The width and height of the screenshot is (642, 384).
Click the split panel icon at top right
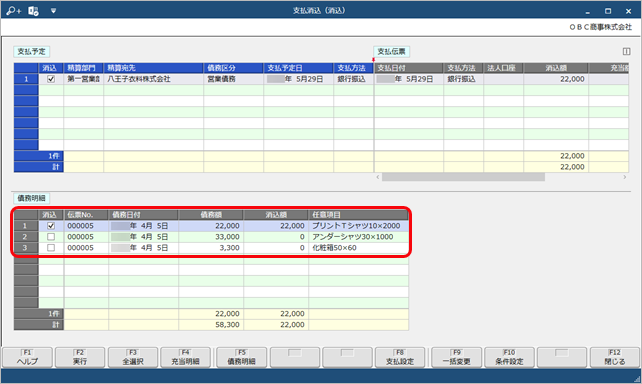(x=626, y=51)
